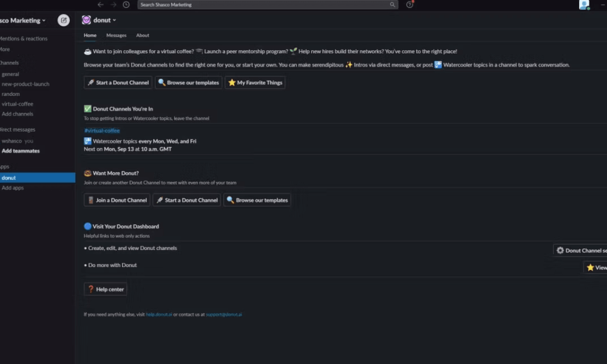Switch to the About tab
The height and width of the screenshot is (364, 607).
tap(143, 35)
